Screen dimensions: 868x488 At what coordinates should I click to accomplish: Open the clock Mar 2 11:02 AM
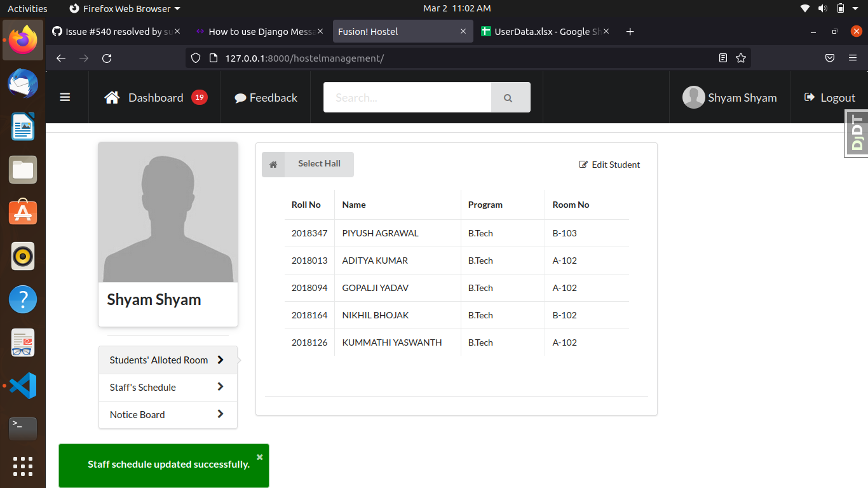pyautogui.click(x=457, y=8)
